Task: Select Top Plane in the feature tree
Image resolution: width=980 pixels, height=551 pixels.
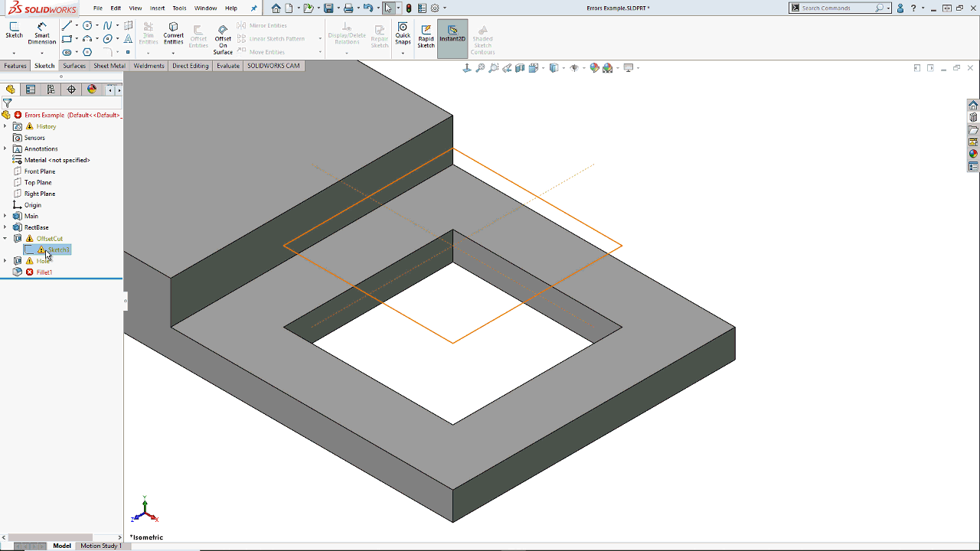Action: pos(38,182)
